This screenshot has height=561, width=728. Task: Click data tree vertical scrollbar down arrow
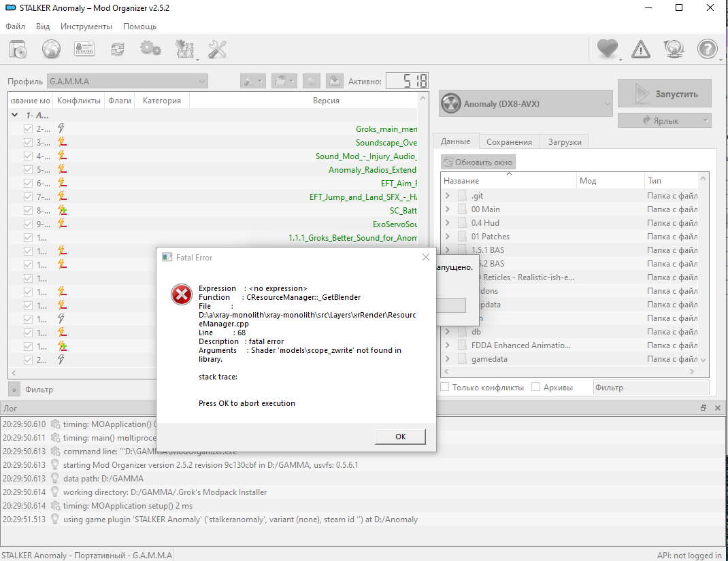(x=703, y=360)
